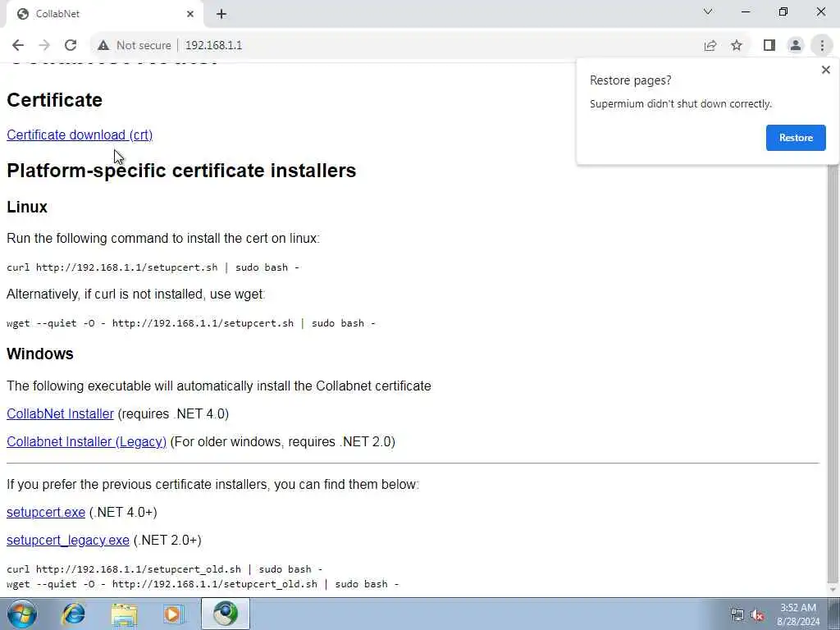Click the wget --quiet setupcert.sh command
Viewport: 840px width, 630px height.
pyautogui.click(x=191, y=323)
